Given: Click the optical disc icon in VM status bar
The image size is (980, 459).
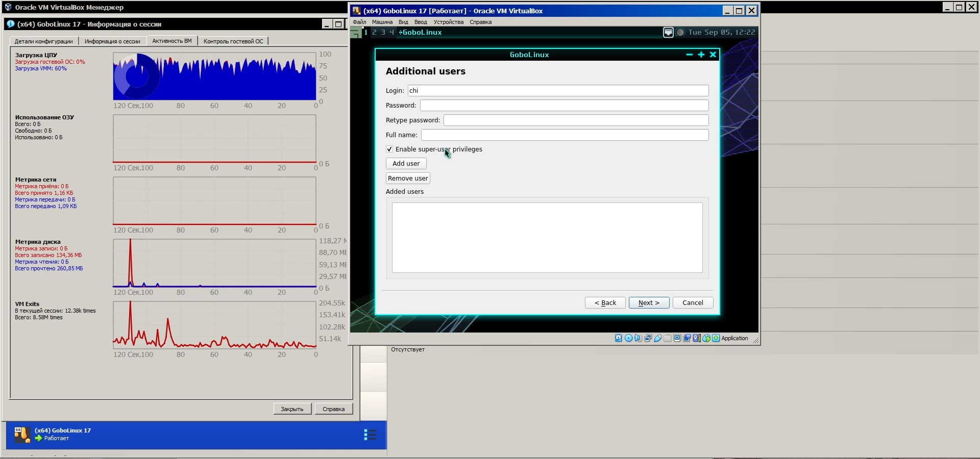Looking at the screenshot, I should [628, 338].
